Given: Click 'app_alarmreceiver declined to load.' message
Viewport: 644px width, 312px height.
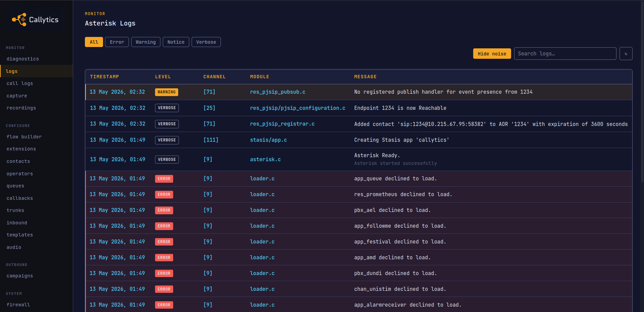Looking at the screenshot, I should pyautogui.click(x=408, y=305).
